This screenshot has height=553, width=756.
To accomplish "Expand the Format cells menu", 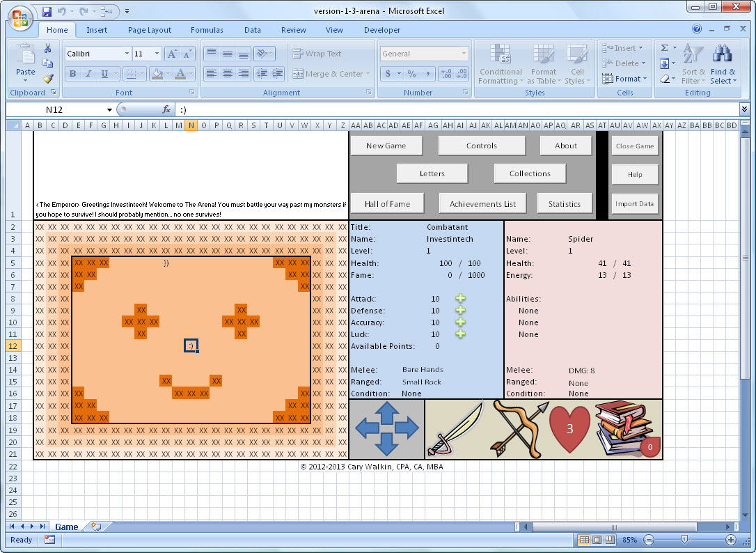I will click(624, 79).
